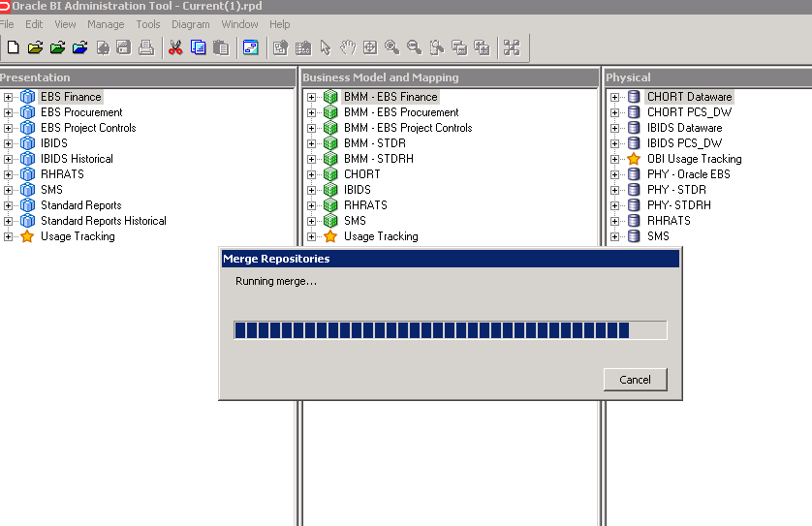The width and height of the screenshot is (812, 526).
Task: Expand CHORT PCS_DW physical database
Action: (x=614, y=112)
